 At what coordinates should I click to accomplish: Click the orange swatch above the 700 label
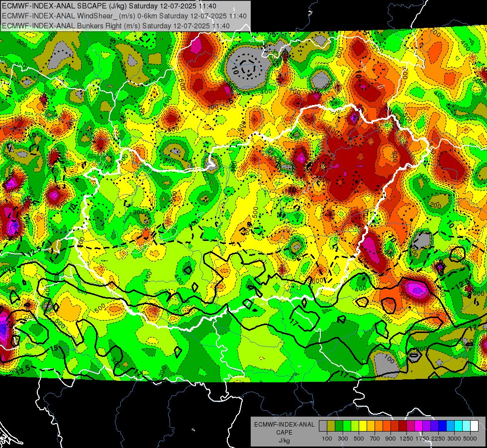pyautogui.click(x=379, y=426)
